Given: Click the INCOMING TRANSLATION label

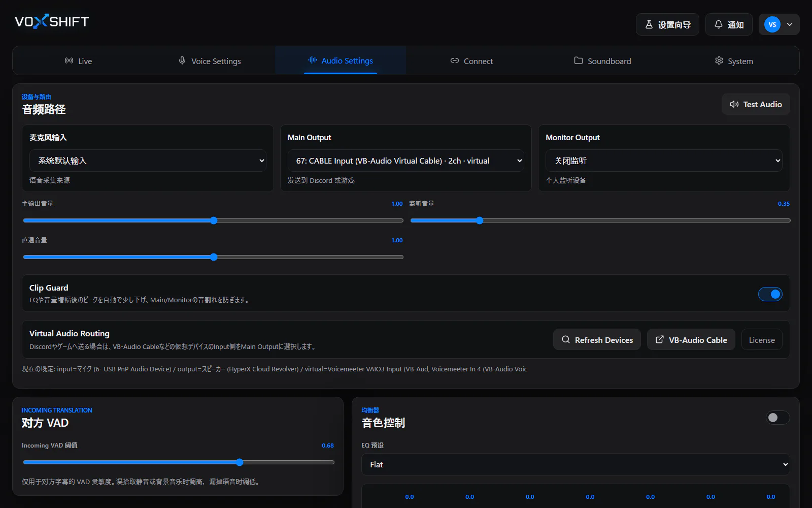Looking at the screenshot, I should [x=57, y=410].
